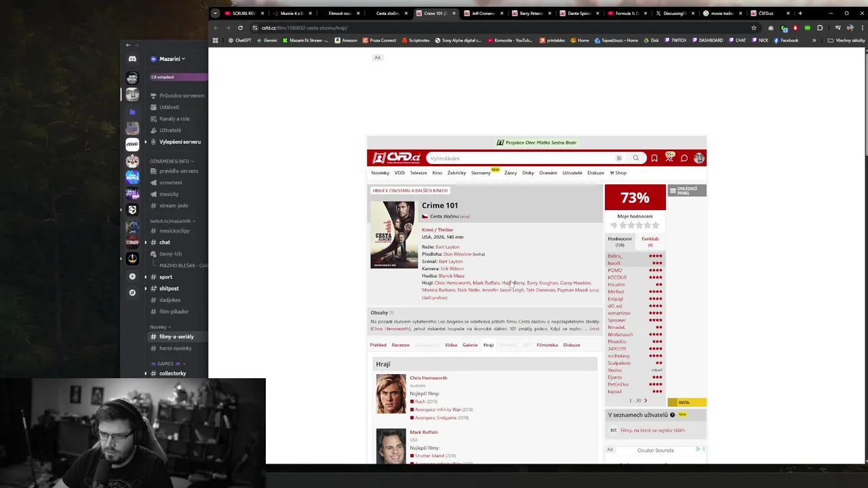Open the Projekce Otec Matka Sestra Bratr banner

point(537,142)
